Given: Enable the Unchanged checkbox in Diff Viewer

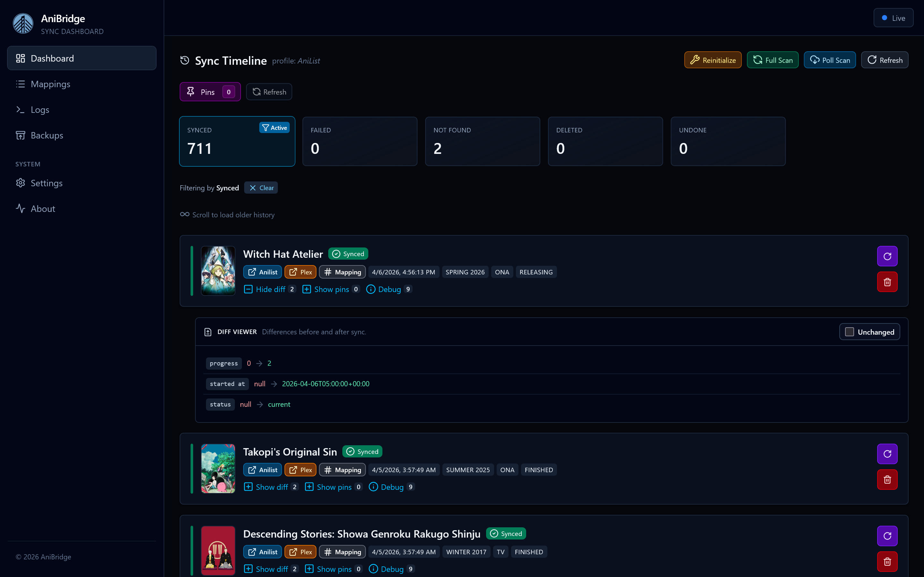Looking at the screenshot, I should (849, 332).
